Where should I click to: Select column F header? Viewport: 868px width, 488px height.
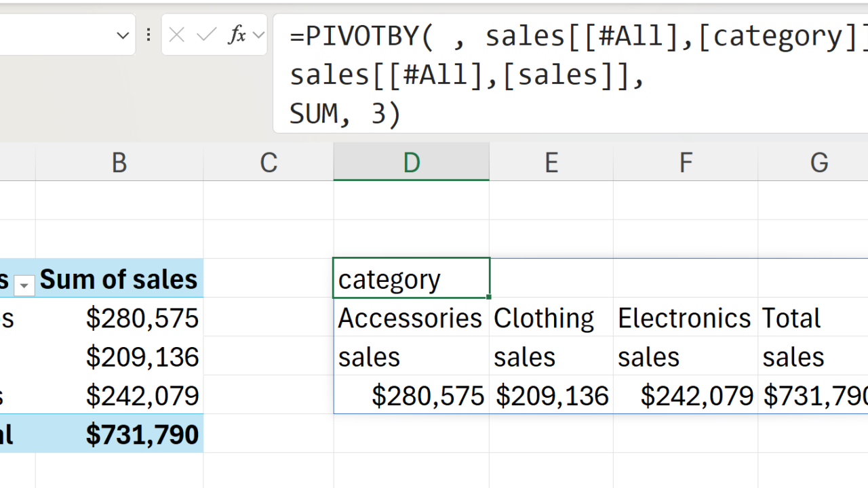point(686,163)
